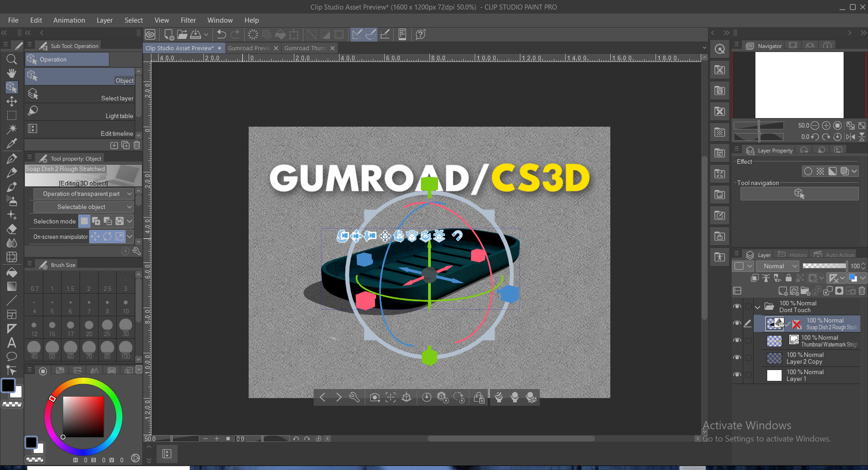This screenshot has height=470, width=868.
Task: Hide Layer 1 visibility eye
Action: point(737,375)
